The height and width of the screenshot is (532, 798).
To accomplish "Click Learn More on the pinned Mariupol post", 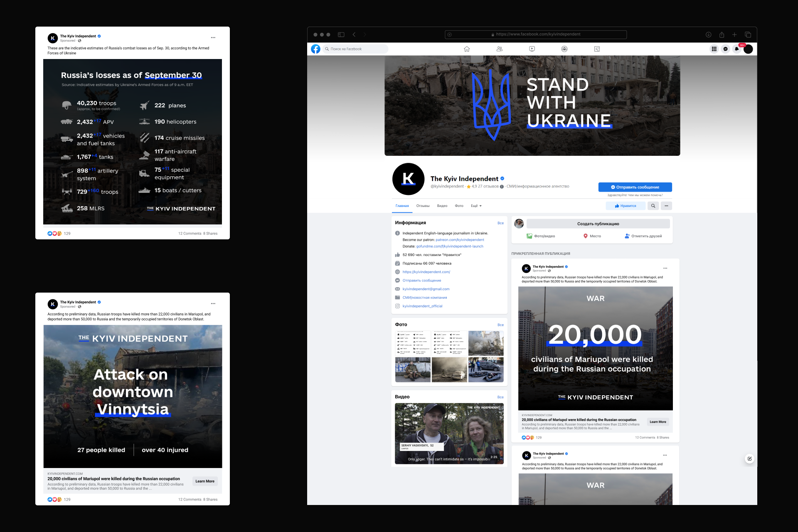I will point(658,422).
